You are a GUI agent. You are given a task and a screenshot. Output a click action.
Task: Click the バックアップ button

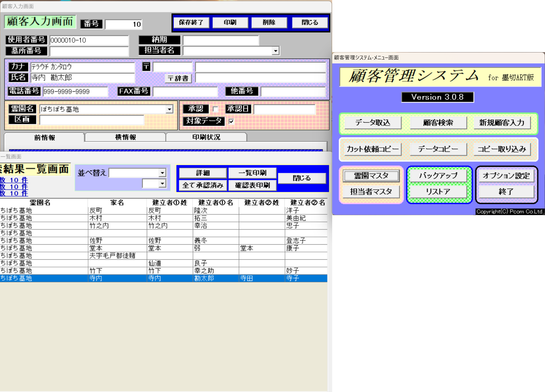438,176
